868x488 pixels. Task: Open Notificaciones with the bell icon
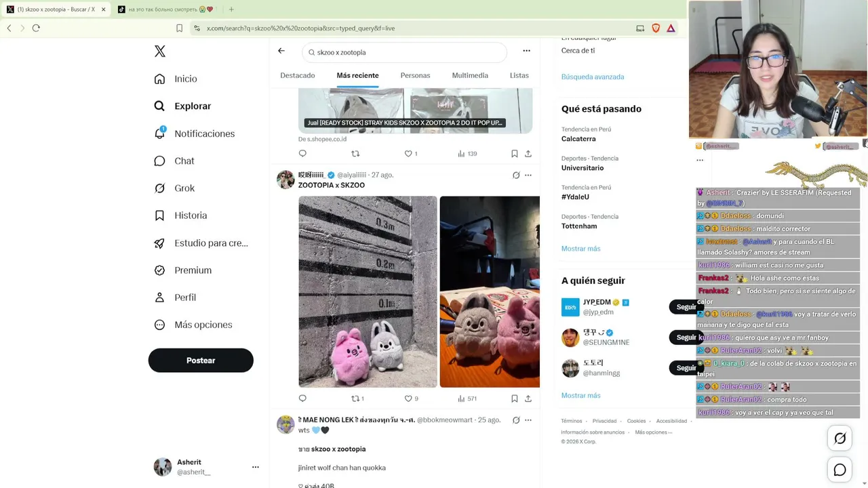[x=194, y=134]
